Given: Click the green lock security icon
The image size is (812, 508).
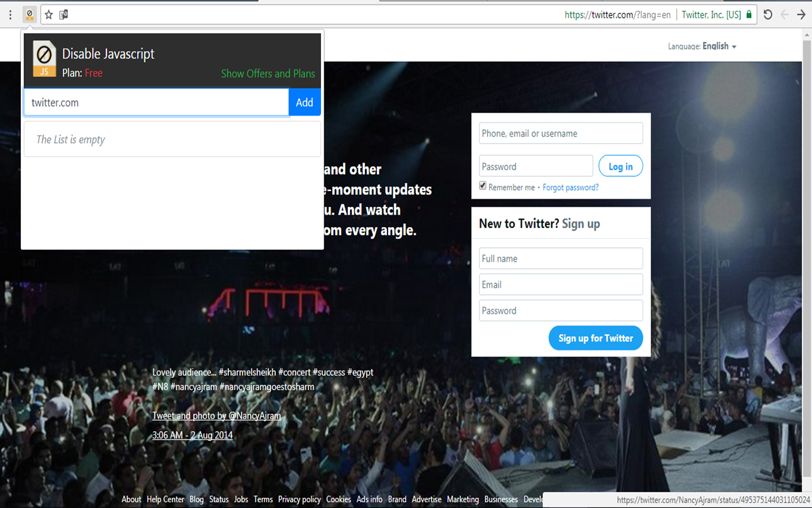Looking at the screenshot, I should [x=749, y=15].
